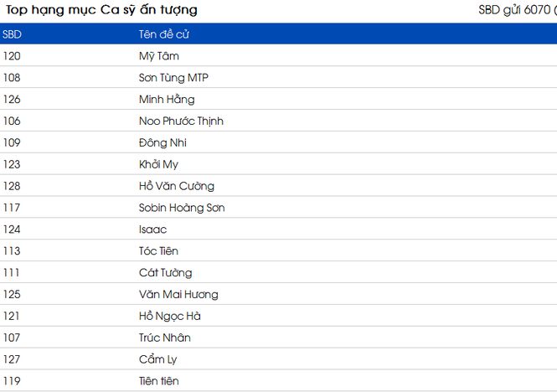Click the Tên đề cử column header
The width and height of the screenshot is (557, 392).
pos(164,34)
